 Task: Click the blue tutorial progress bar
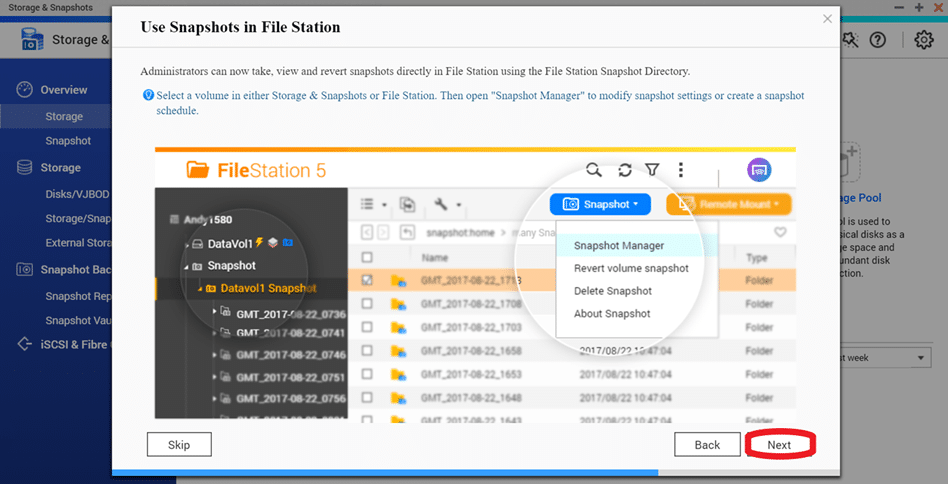[x=385, y=473]
